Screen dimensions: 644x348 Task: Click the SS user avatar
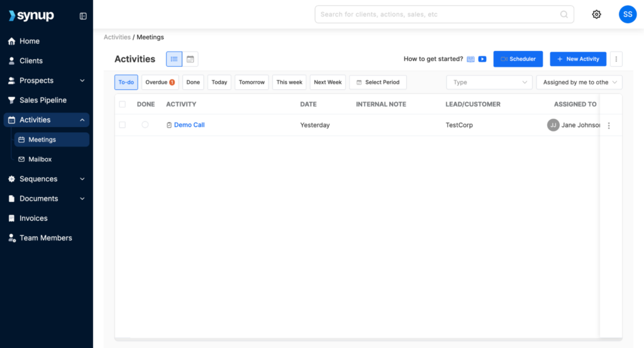(627, 14)
